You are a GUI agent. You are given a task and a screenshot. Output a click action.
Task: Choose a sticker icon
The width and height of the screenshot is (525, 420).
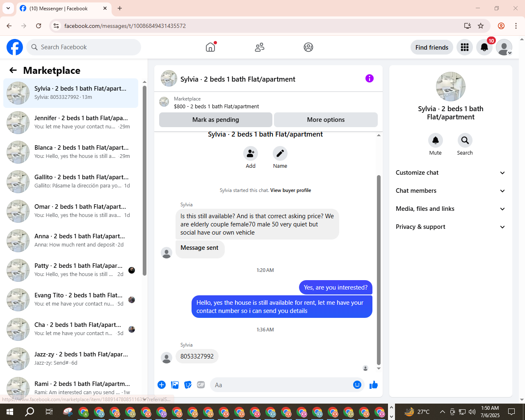click(x=188, y=385)
